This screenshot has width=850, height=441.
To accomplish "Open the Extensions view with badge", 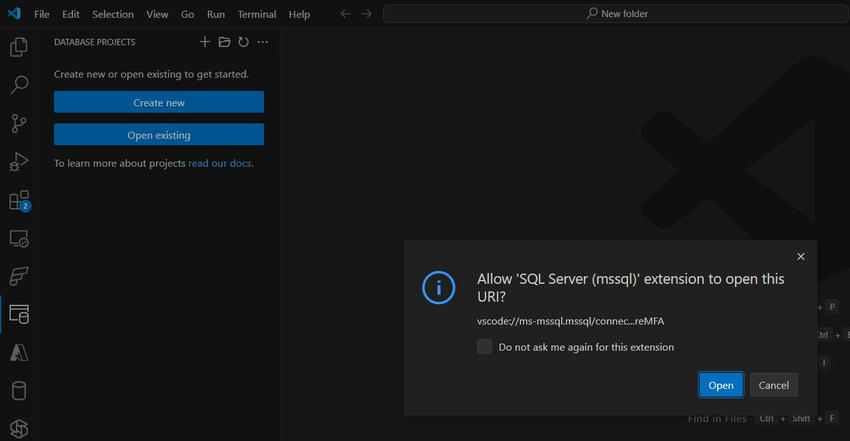I will click(20, 200).
